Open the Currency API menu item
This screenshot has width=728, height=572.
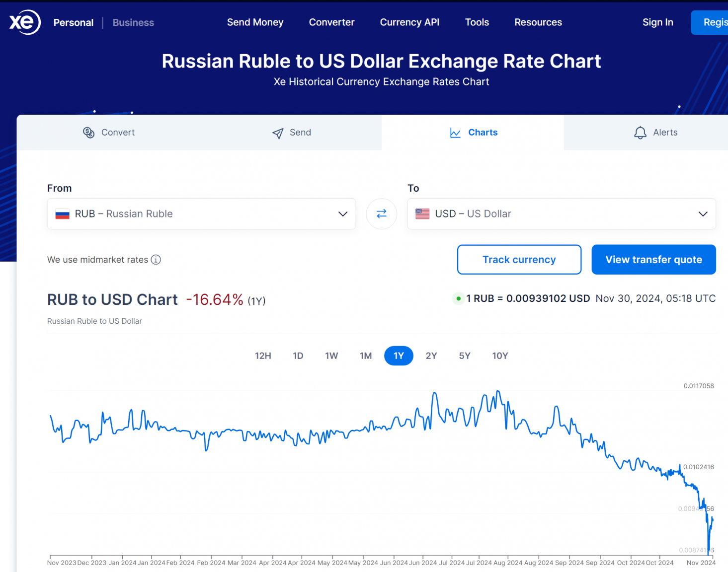[409, 22]
